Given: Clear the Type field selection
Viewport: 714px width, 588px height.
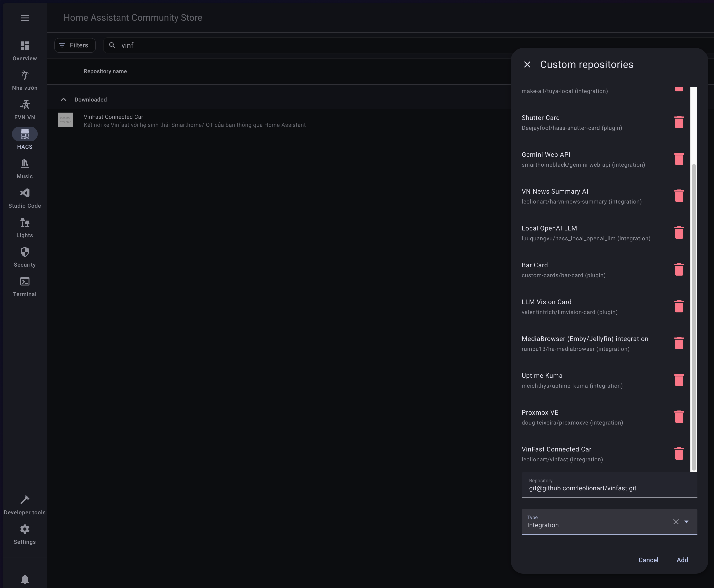Looking at the screenshot, I should 676,522.
